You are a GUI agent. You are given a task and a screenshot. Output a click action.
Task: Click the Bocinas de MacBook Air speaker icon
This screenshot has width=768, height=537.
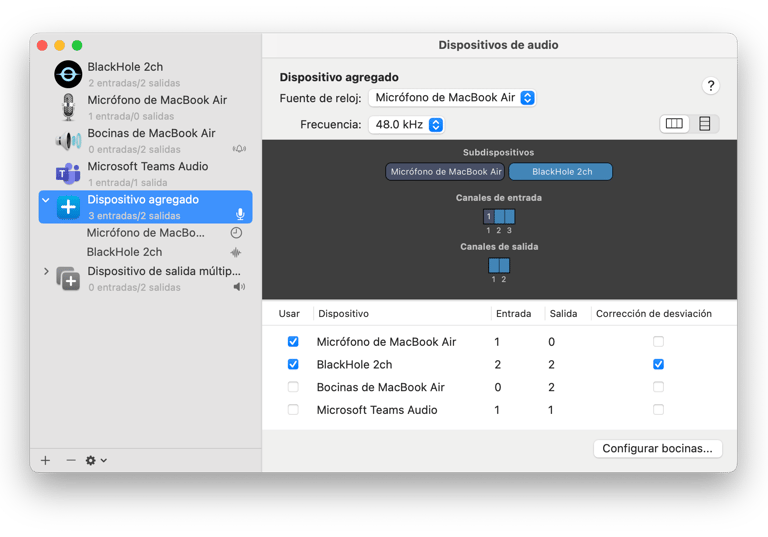point(69,141)
